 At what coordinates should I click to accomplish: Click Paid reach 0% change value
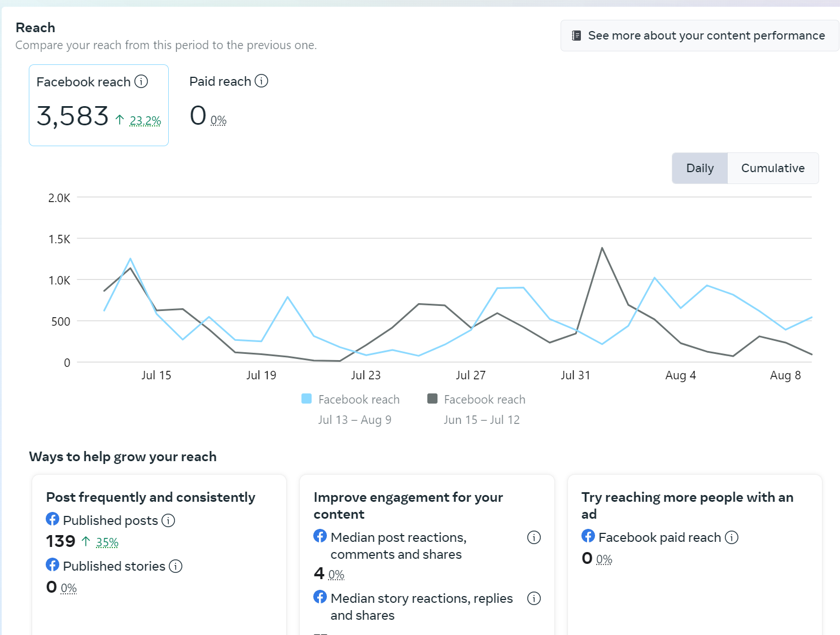(218, 120)
